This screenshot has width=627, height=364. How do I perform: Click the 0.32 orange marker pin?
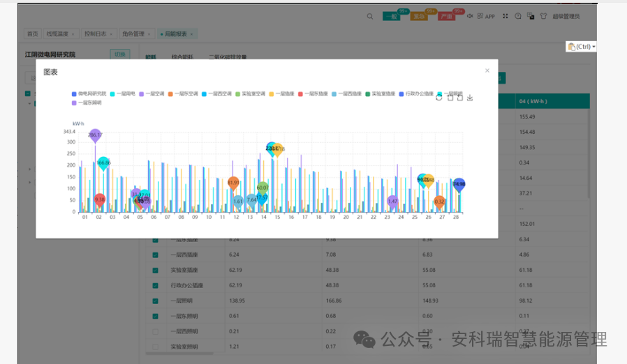point(439,202)
